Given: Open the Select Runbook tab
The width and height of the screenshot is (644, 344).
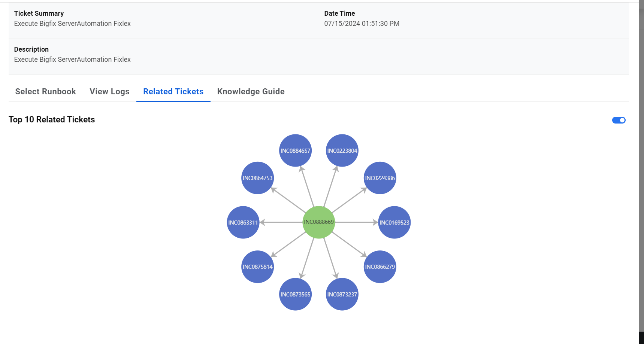Looking at the screenshot, I should click(45, 92).
